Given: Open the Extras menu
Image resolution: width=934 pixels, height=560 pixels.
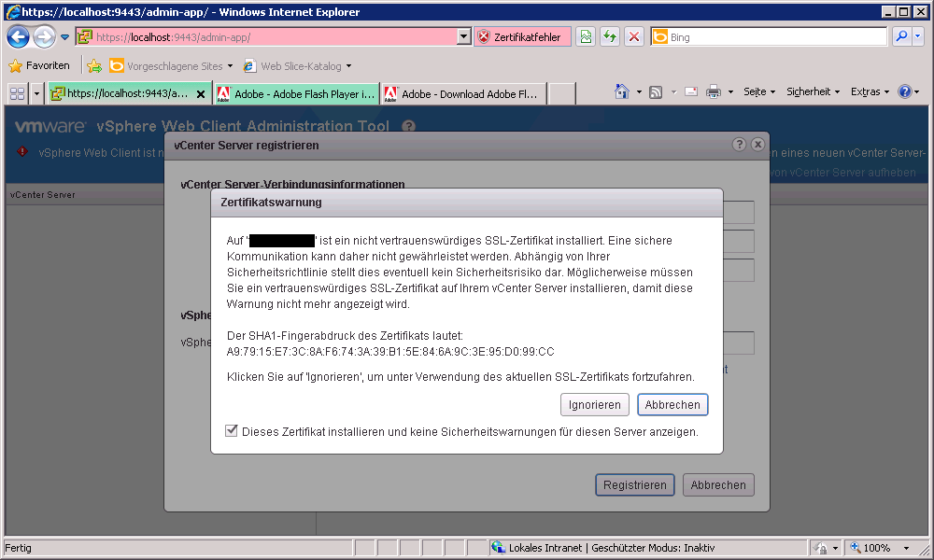Looking at the screenshot, I should click(870, 91).
